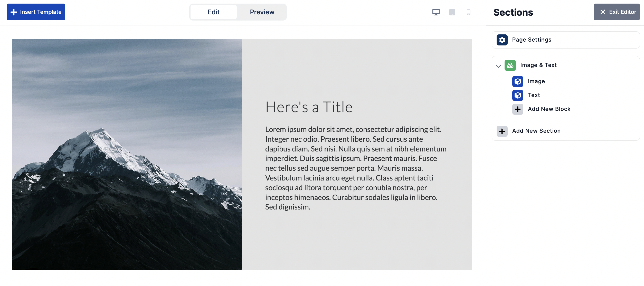644x286 pixels.
Task: Switch to Edit mode
Action: [213, 12]
